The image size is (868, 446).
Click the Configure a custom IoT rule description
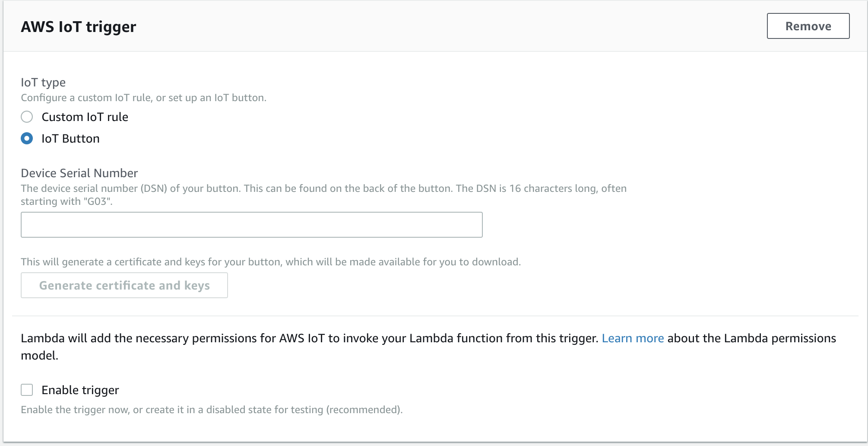tap(143, 98)
